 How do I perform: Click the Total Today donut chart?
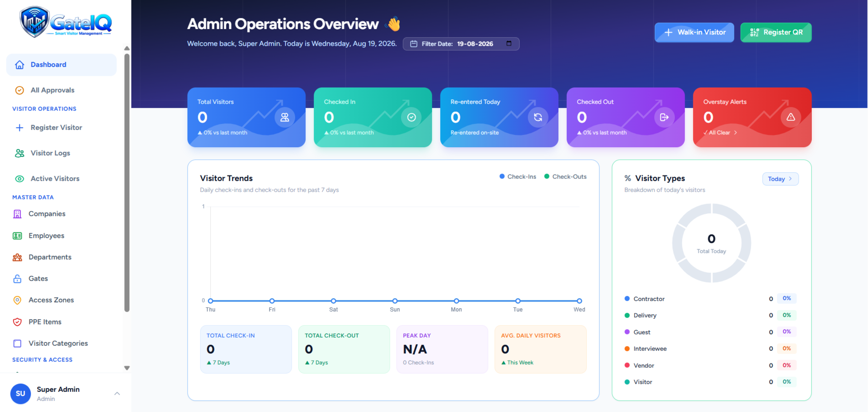711,243
